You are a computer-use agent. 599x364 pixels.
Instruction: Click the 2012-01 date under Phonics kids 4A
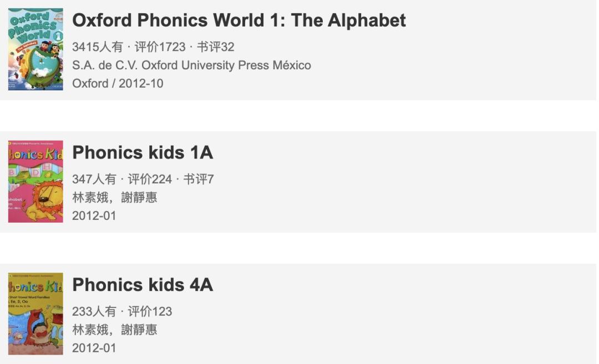coord(94,348)
